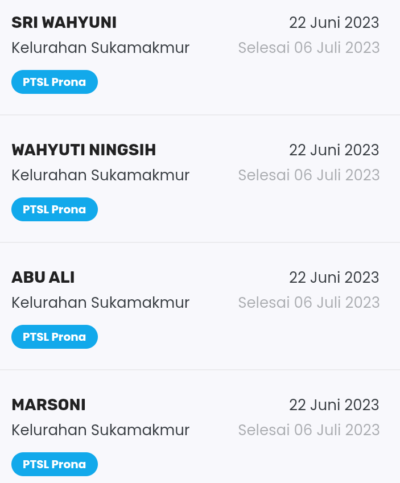
Task: Click 22 Juni 2023 date for ABU ALI
Action: point(334,277)
